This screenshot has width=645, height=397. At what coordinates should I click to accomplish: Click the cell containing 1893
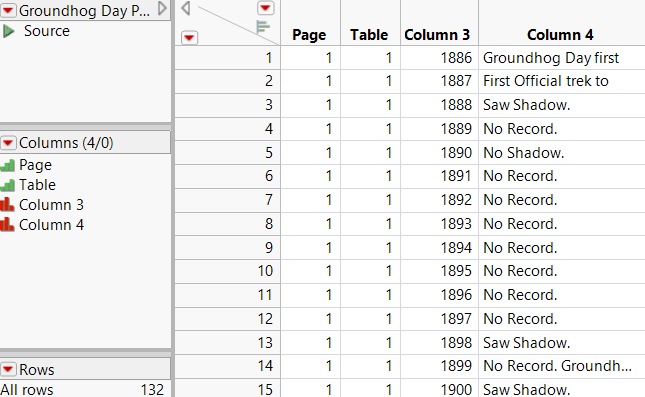click(439, 224)
